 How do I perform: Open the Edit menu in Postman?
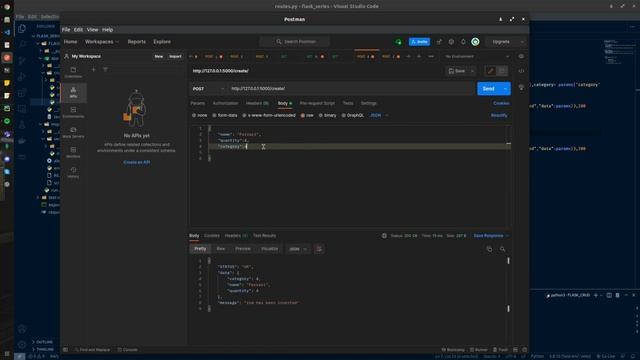point(78,30)
